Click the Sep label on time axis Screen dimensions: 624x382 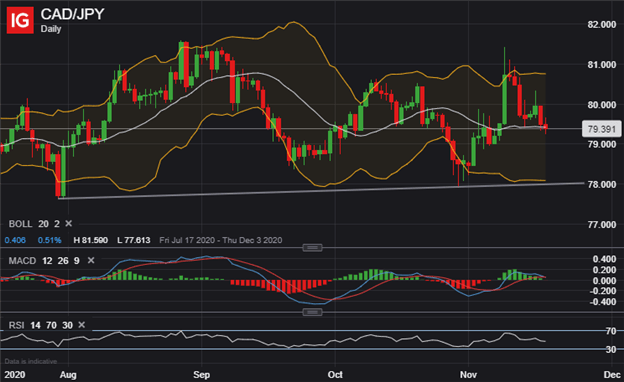pos(201,374)
